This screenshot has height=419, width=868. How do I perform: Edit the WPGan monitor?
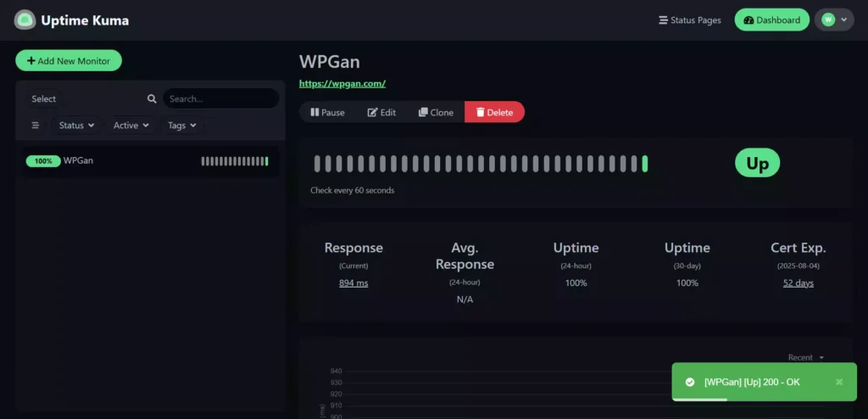tap(382, 112)
